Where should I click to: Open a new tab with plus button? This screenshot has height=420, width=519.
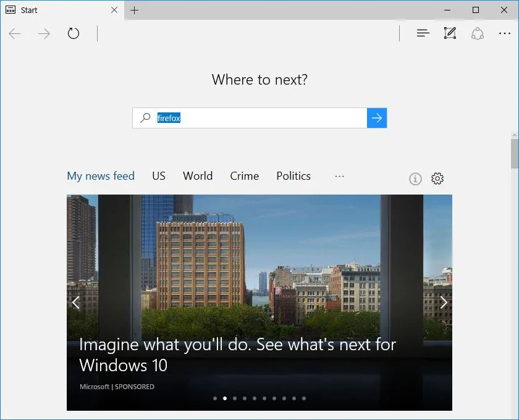tap(134, 10)
